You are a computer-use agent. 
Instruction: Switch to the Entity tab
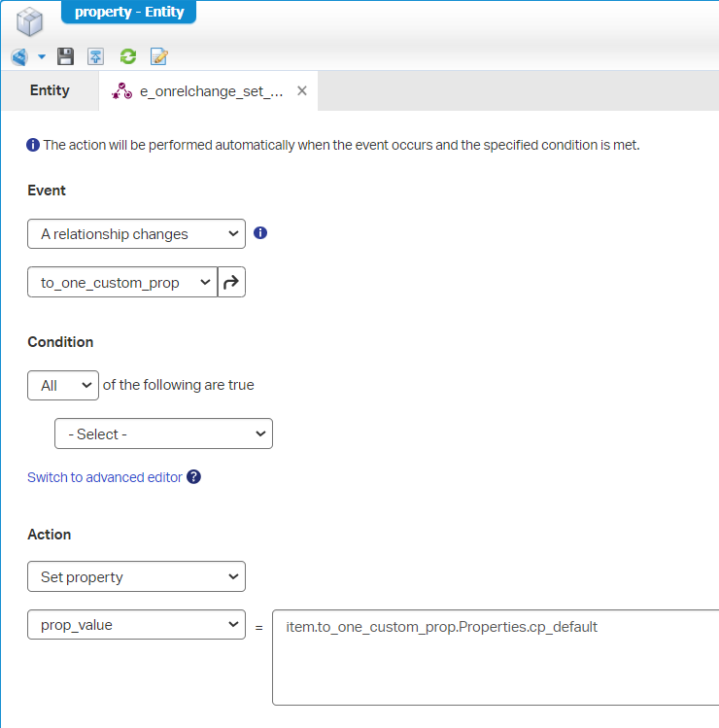pyautogui.click(x=50, y=90)
